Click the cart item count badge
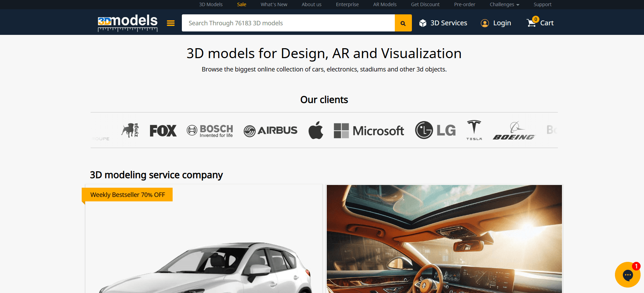Viewport: 644px width, 293px height. click(536, 19)
